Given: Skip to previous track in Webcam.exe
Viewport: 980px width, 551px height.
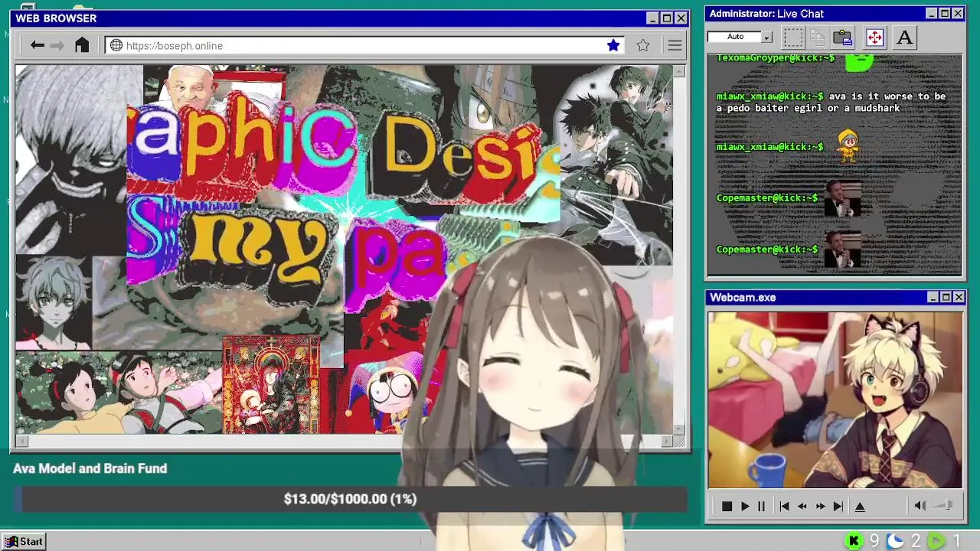Looking at the screenshot, I should (x=784, y=506).
